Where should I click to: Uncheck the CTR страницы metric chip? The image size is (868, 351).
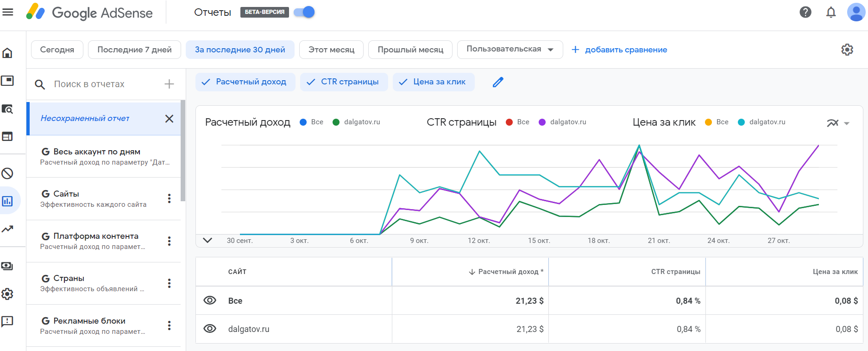(344, 82)
